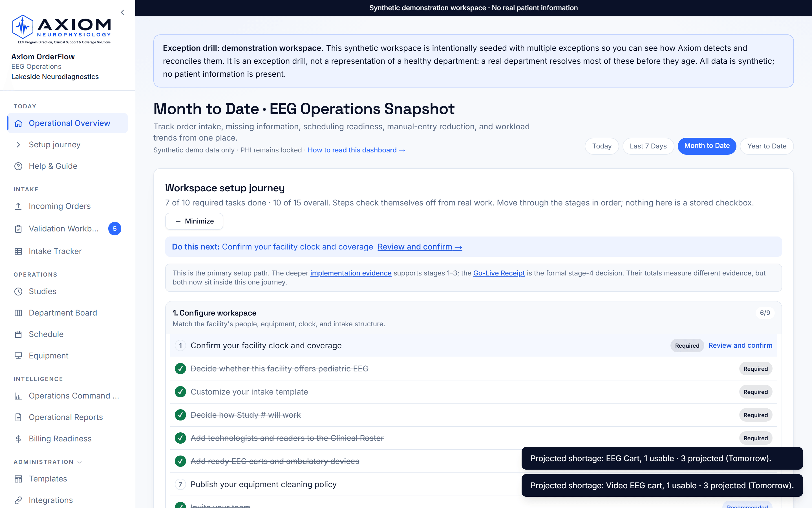This screenshot has width=812, height=508.
Task: Click the Lakeside Neurodiagnostics facility name
Action: click(55, 77)
